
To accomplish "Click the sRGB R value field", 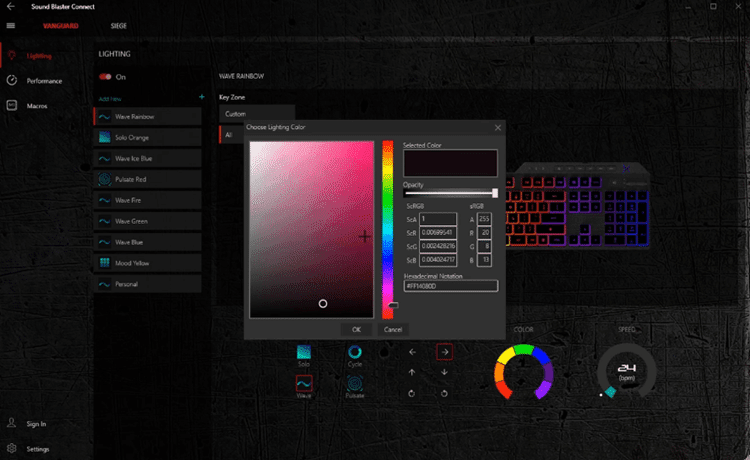I will (484, 233).
